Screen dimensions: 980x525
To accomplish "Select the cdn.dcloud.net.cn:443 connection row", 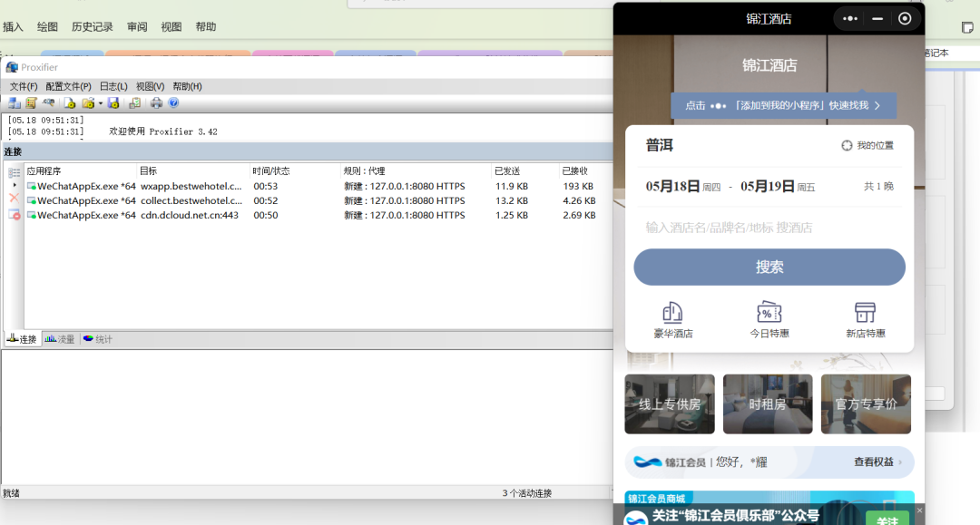I will 318,215.
